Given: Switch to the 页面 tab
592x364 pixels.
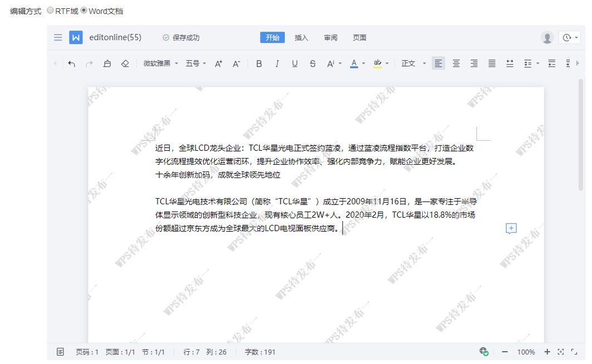Looking at the screenshot, I should tap(359, 38).
